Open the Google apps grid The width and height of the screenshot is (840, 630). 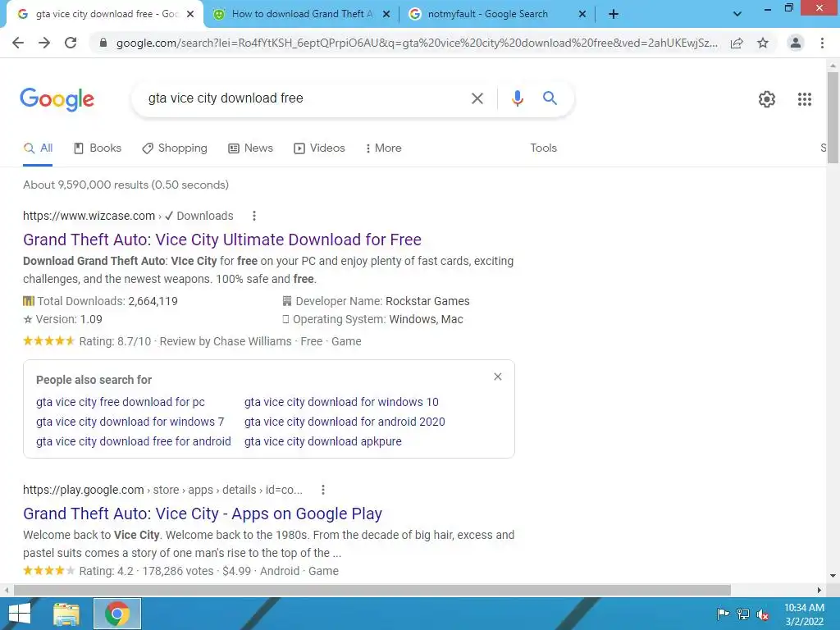pyautogui.click(x=805, y=99)
